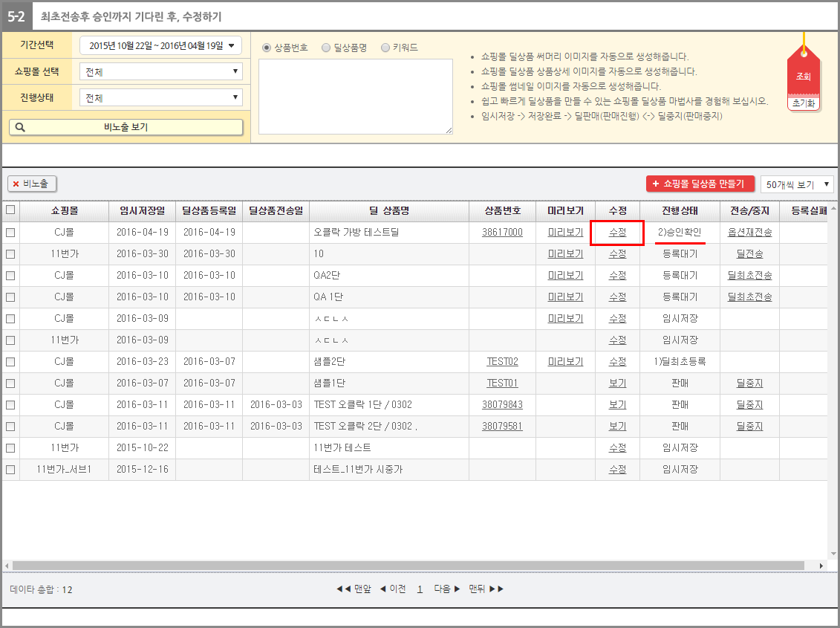Open the 50개씩 보기 page size dropdown
Image resolution: width=840 pixels, height=628 pixels.
(797, 184)
